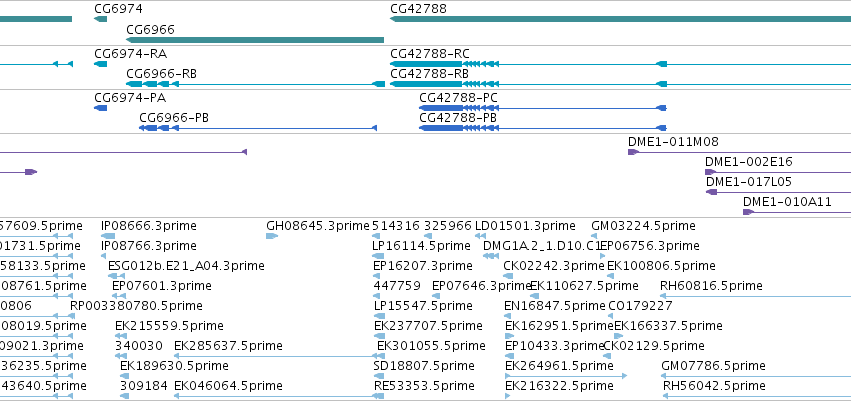This screenshot has width=851, height=401.
Task: Click the CG6974 gene label
Action: pos(118,9)
